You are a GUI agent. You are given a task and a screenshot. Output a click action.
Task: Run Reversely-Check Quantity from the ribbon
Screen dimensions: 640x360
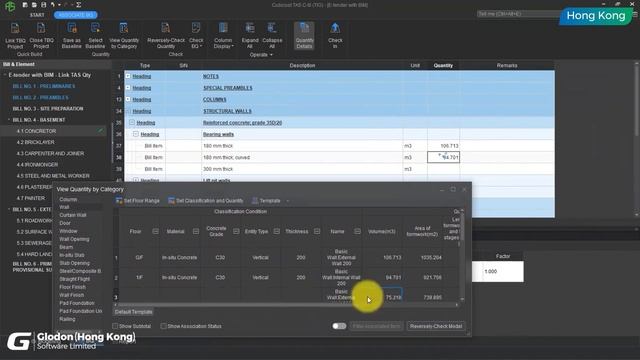166,36
